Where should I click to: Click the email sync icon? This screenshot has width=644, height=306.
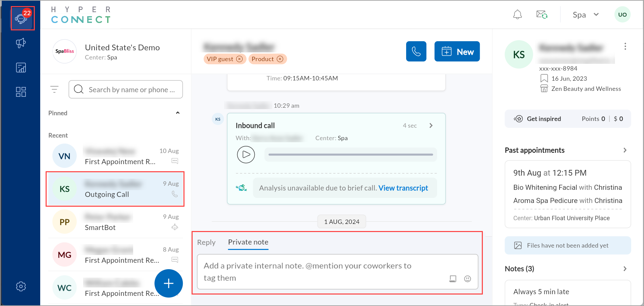coord(542,15)
